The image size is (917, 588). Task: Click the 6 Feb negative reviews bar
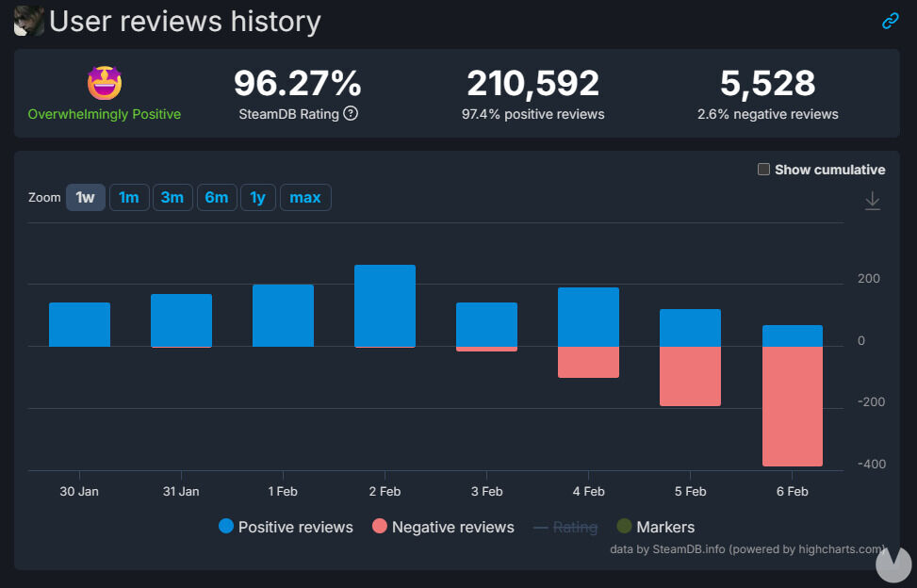tap(792, 406)
